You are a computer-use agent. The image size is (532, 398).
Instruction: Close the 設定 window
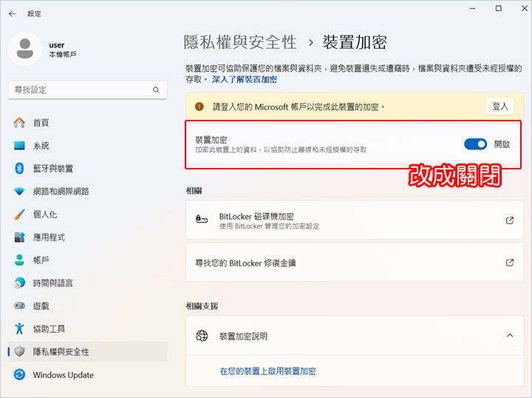[525, 8]
